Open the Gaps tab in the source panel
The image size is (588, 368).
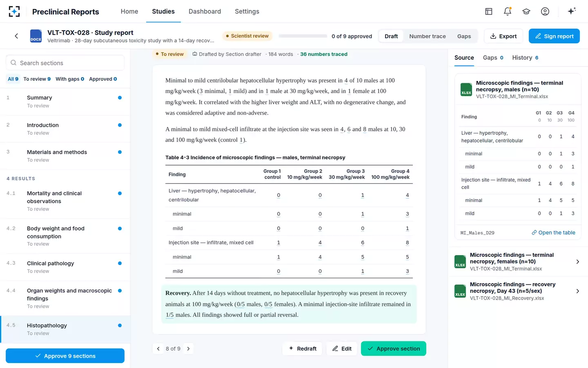click(x=493, y=58)
